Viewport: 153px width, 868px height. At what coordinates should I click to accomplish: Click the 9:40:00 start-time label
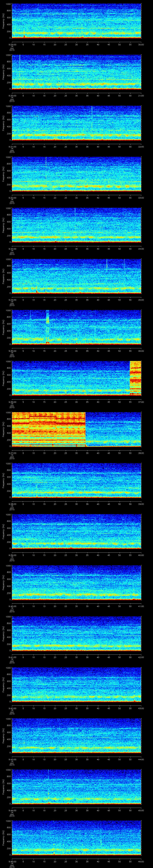pyautogui.click(x=12, y=606)
